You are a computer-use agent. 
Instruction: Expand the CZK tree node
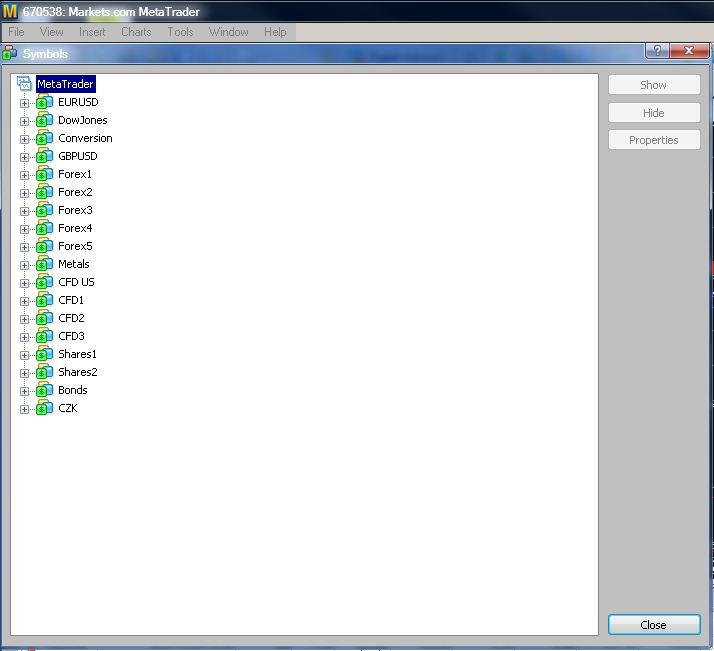click(24, 409)
